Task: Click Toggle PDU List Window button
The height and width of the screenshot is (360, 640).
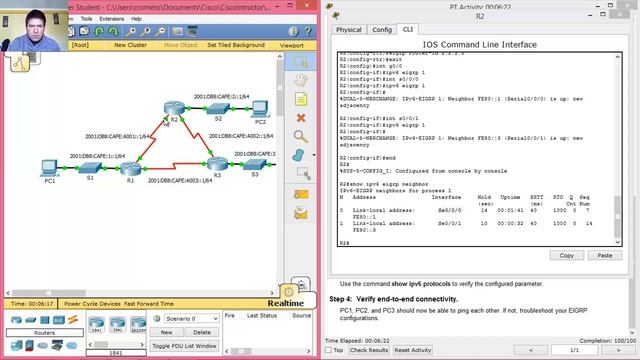Action: pyautogui.click(x=184, y=346)
